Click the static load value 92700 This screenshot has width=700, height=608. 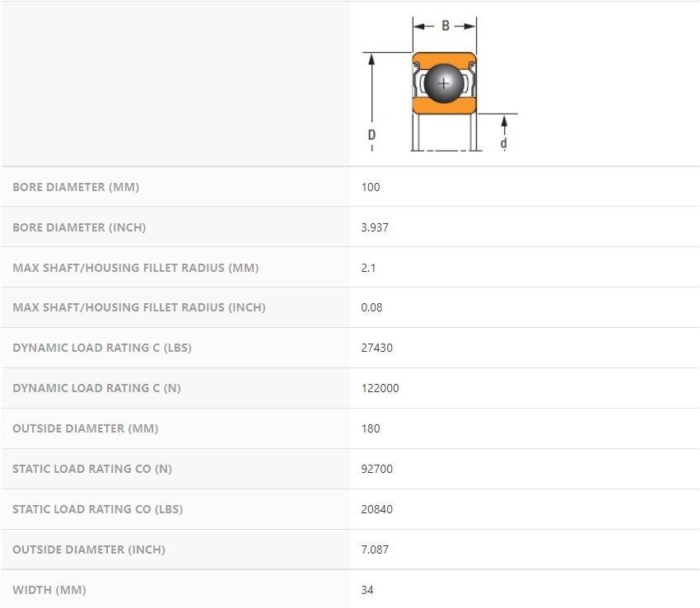377,469
